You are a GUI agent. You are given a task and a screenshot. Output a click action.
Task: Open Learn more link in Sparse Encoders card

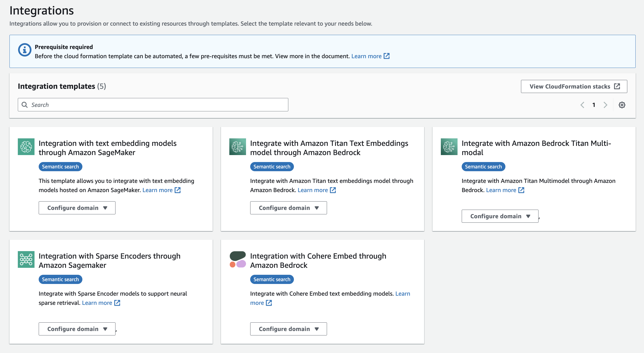[101, 303]
